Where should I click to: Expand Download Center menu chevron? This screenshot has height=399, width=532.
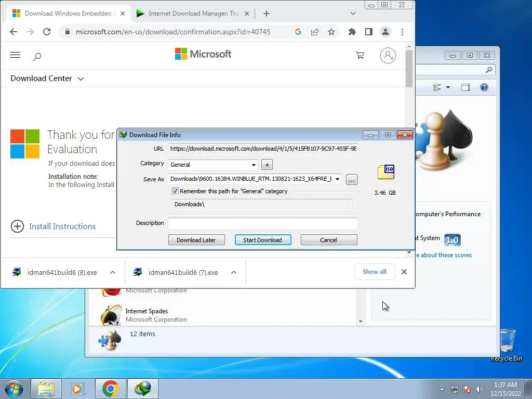coord(81,79)
